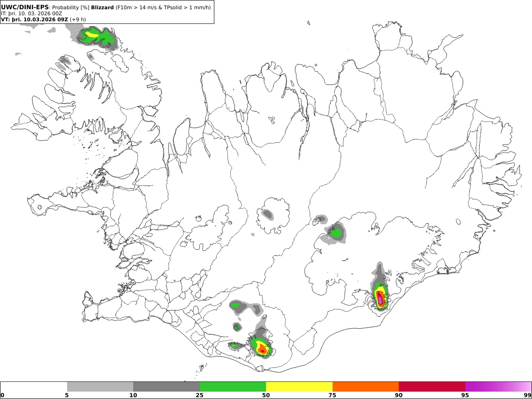Viewport: 532px width, 399px height.
Task: Click the orange 75-90% legend swatch
Action: 365,387
